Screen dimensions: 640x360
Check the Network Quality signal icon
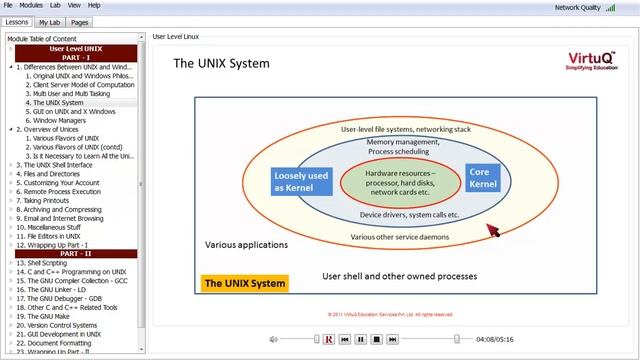[611, 7]
